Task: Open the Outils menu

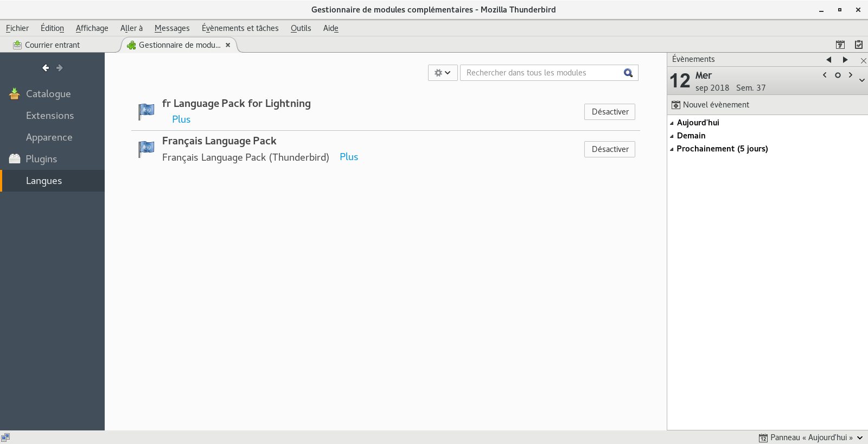Action: 301,28
